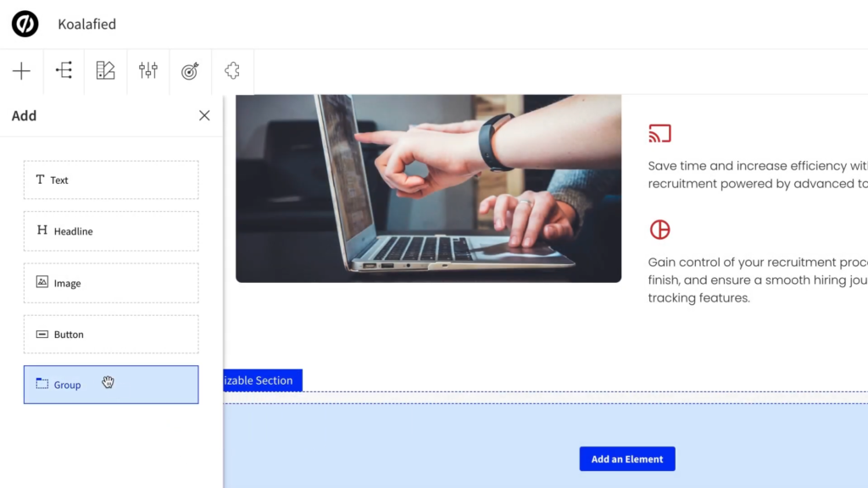
Task: Click the red cast screen icon
Action: tap(659, 133)
